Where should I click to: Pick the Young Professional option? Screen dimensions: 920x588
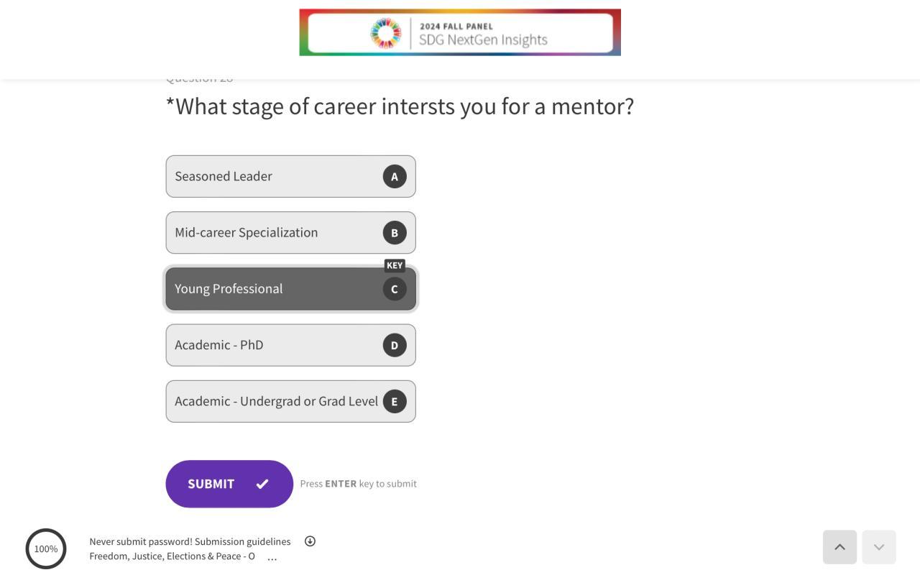273,288
